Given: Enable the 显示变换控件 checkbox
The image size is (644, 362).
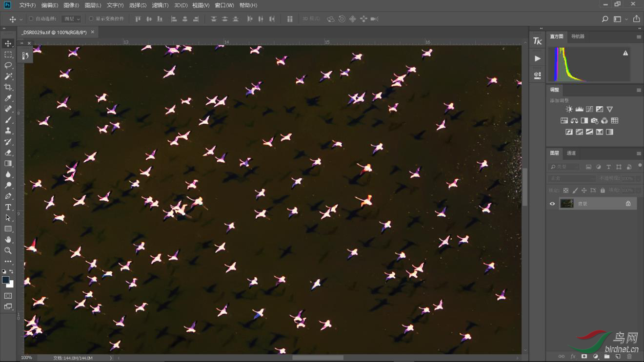Looking at the screenshot, I should [91, 19].
